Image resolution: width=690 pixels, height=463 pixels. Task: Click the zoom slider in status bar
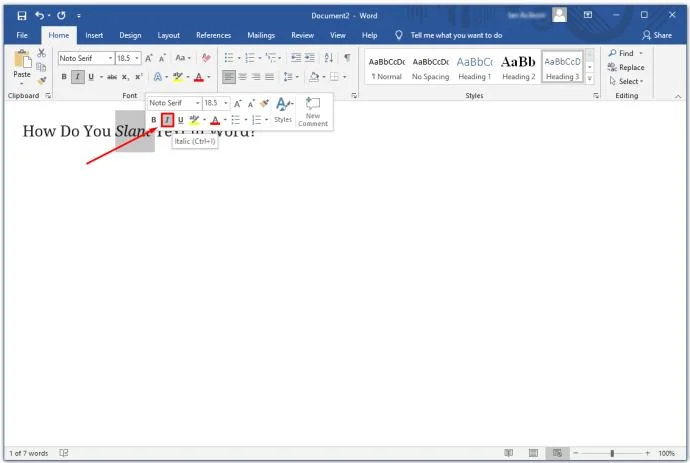612,453
